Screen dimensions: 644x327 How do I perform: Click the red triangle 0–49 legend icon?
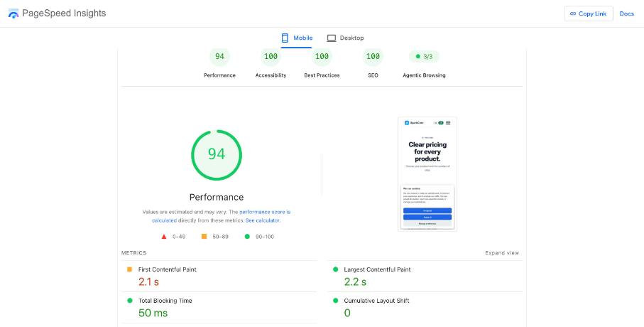pos(164,237)
